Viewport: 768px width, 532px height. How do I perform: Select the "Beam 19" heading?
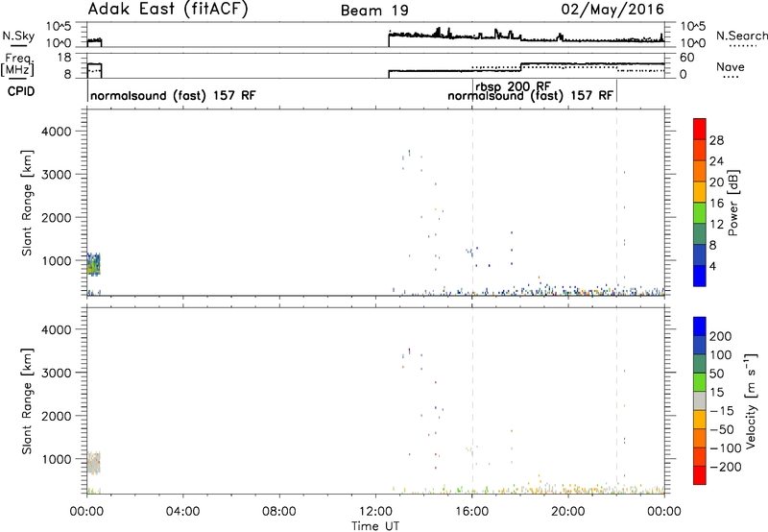pos(374,11)
